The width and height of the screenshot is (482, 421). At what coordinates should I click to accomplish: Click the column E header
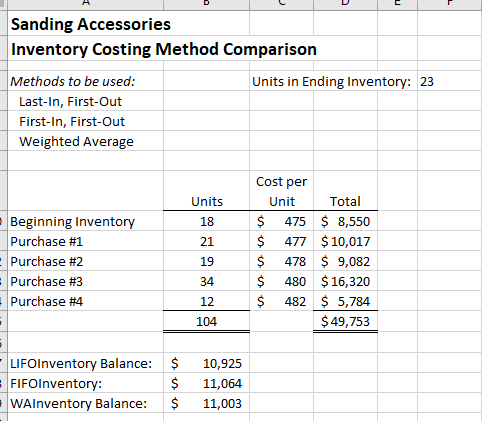[397, 4]
